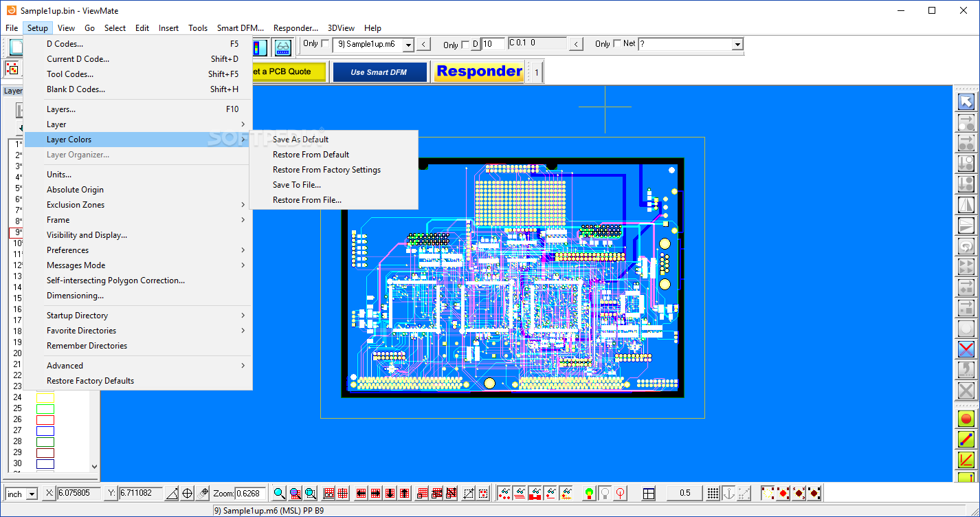The image size is (980, 517).
Task: Click the rotate curved-arrow tool
Action: (x=966, y=246)
